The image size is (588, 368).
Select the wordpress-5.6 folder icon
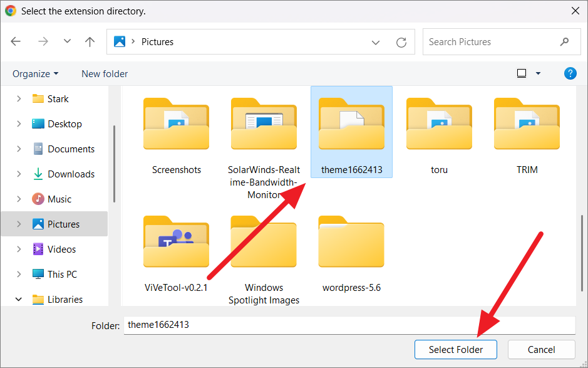point(351,241)
